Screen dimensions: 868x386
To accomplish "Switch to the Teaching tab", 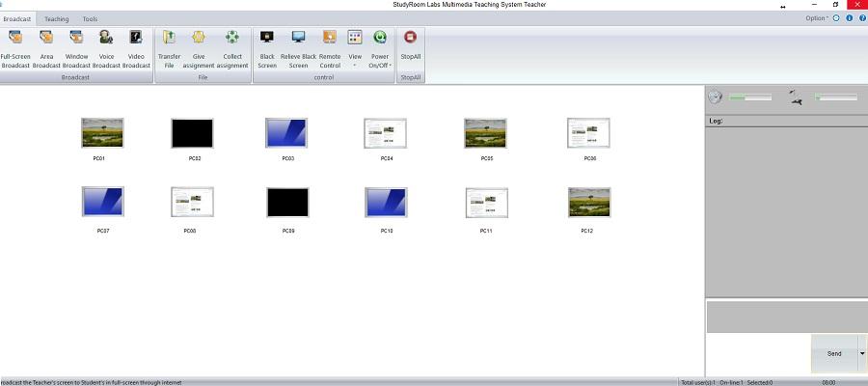I will [x=57, y=18].
